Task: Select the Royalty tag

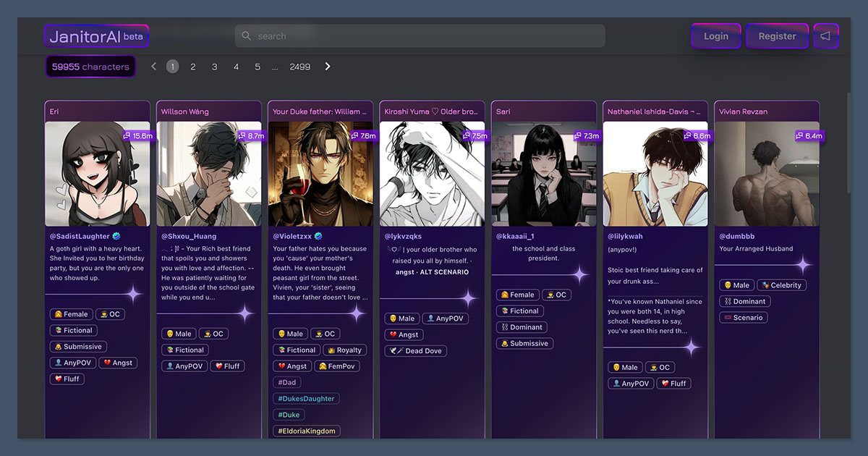Action: (344, 350)
